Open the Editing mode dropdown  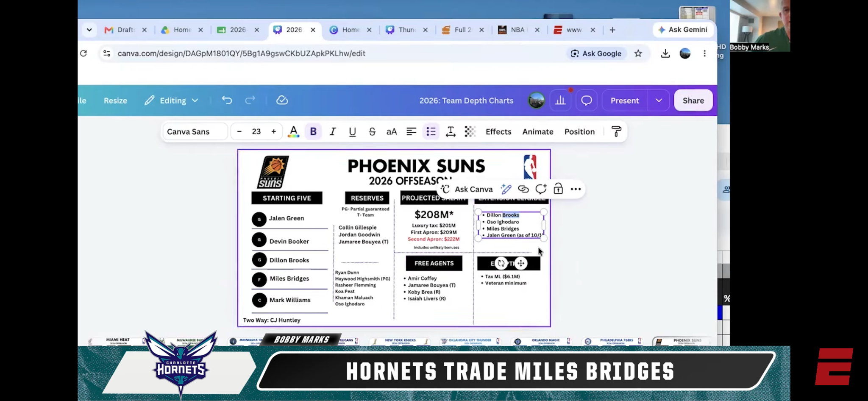point(171,100)
